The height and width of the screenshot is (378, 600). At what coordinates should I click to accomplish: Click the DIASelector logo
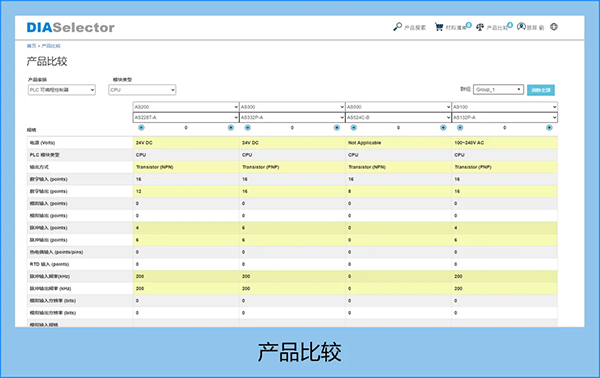tap(70, 28)
